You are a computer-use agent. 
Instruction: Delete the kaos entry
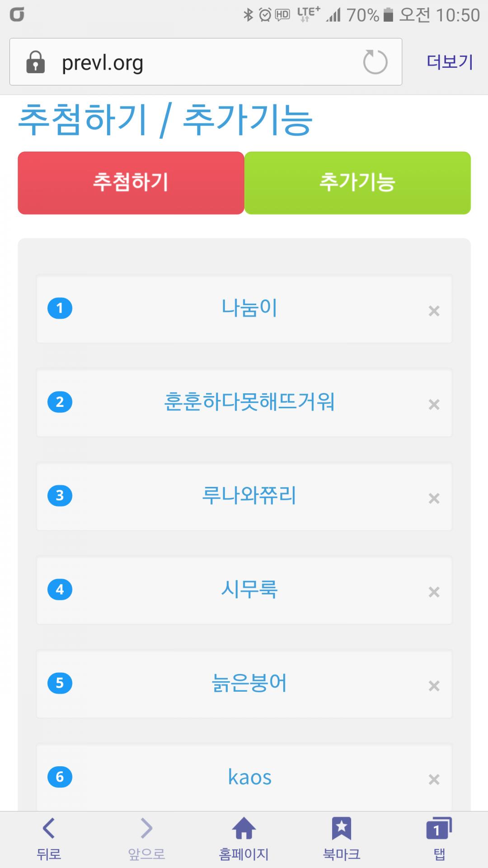tap(434, 779)
